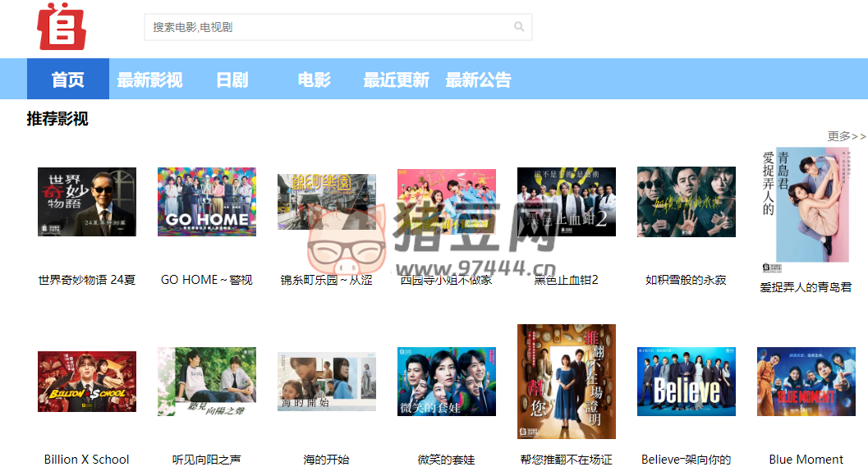Click the 帮您推翻不在场证 title link
868x476 pixels.
click(567, 460)
